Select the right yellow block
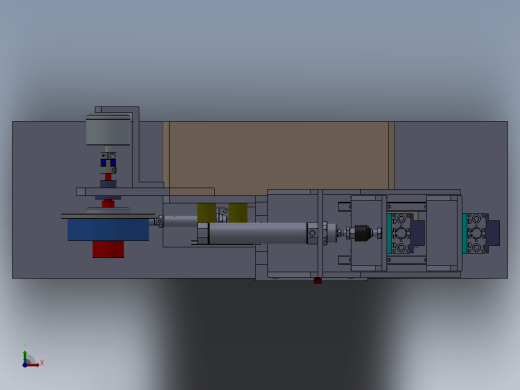Screen dimensions: 520x390 tap(238, 213)
